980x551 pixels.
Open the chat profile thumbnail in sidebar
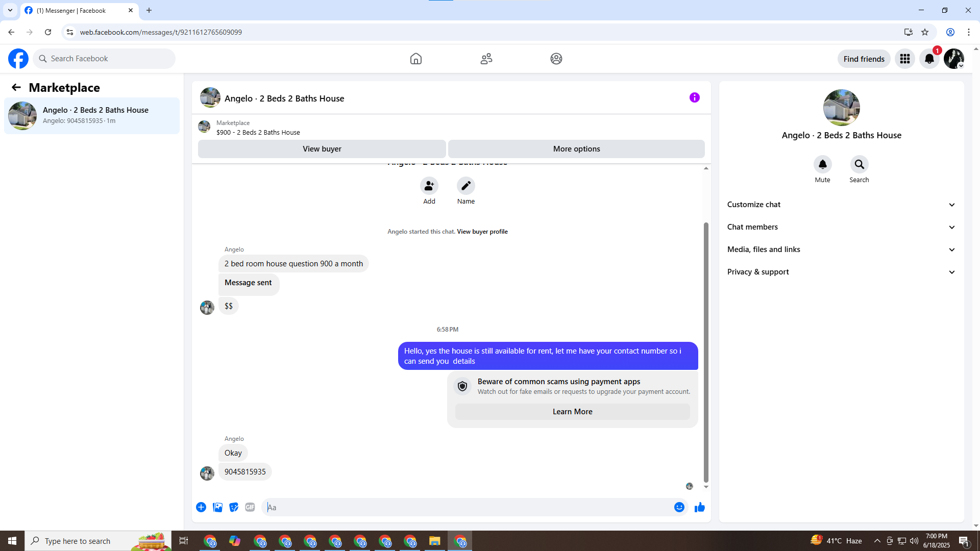[842, 108]
